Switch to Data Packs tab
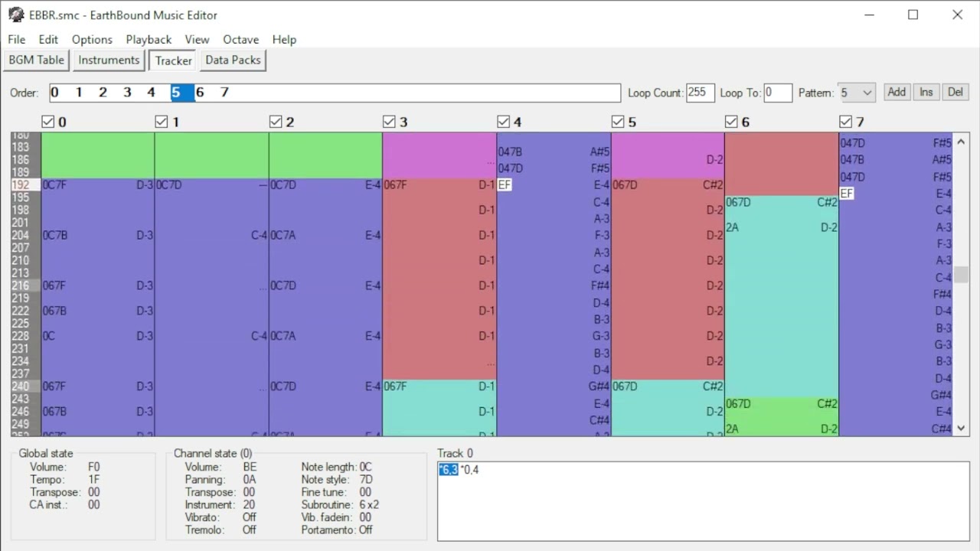980x551 pixels. (233, 60)
